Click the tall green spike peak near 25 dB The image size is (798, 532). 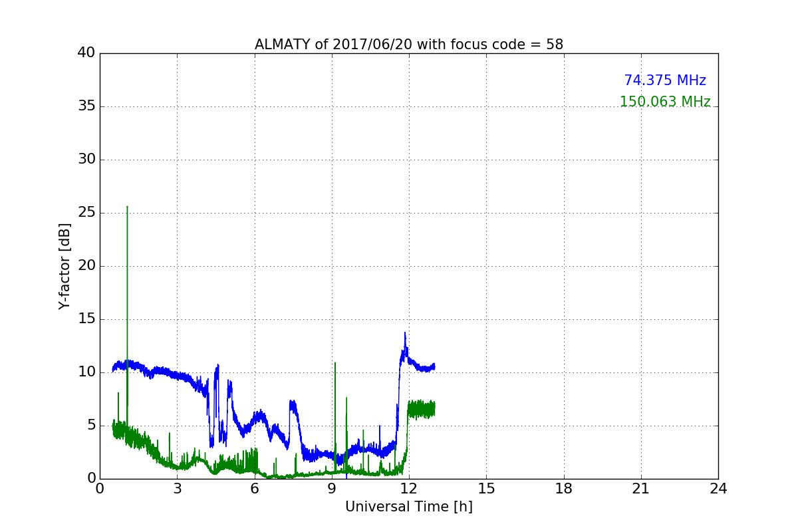[127, 207]
